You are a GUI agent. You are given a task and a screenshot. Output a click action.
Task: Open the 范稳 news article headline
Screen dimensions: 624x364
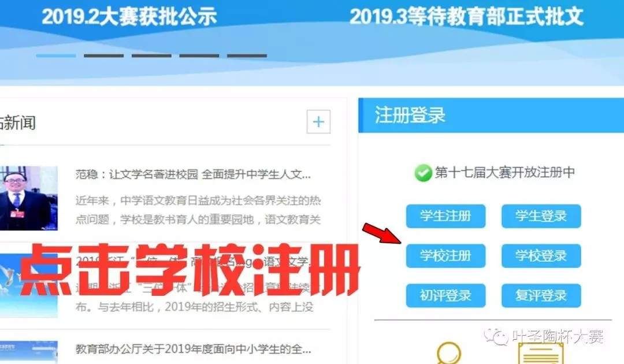(194, 174)
